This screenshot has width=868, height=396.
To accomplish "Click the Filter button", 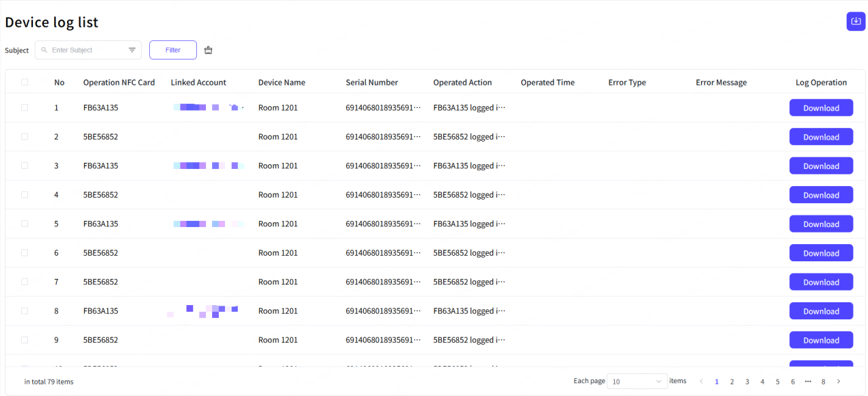I will point(173,50).
